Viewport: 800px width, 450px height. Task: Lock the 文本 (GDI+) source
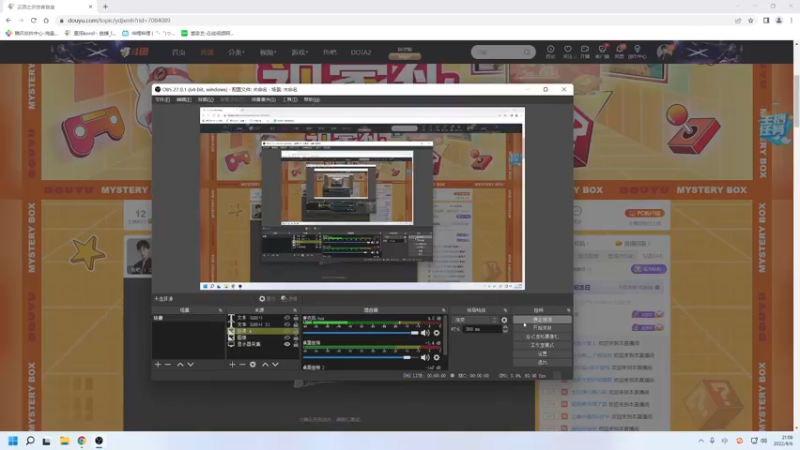[295, 318]
